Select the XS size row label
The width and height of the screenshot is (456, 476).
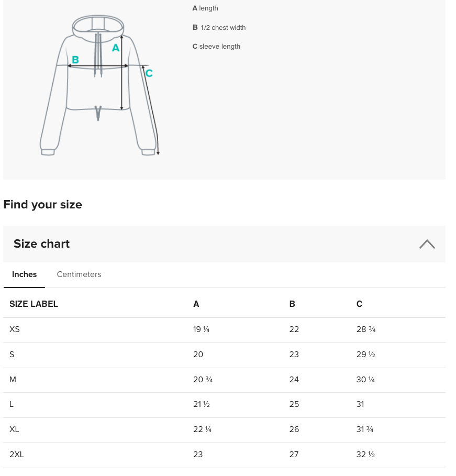tap(15, 329)
